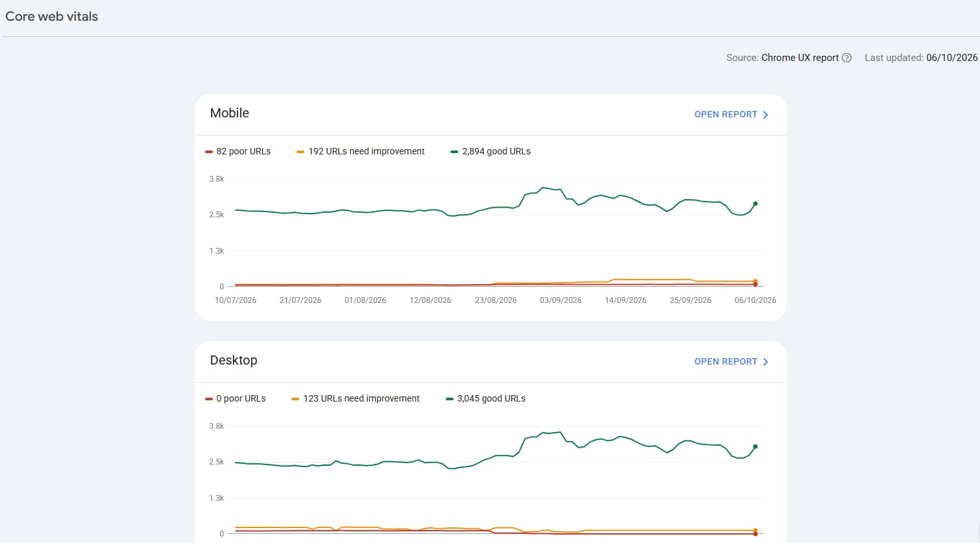This screenshot has width=980, height=543.
Task: Click the 03/09/2026 date label
Action: (x=561, y=300)
